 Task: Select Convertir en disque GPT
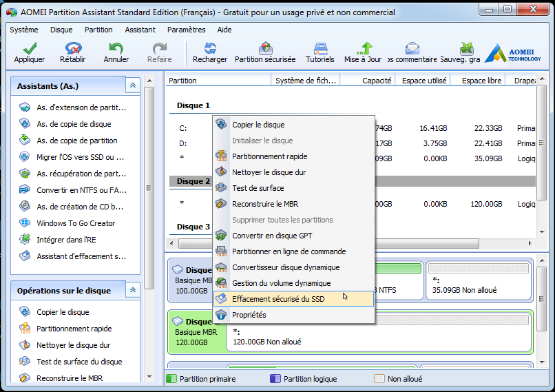tap(294, 236)
